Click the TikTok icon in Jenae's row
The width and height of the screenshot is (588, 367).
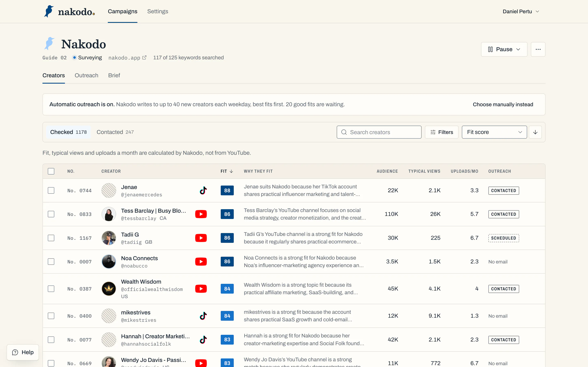pyautogui.click(x=203, y=191)
